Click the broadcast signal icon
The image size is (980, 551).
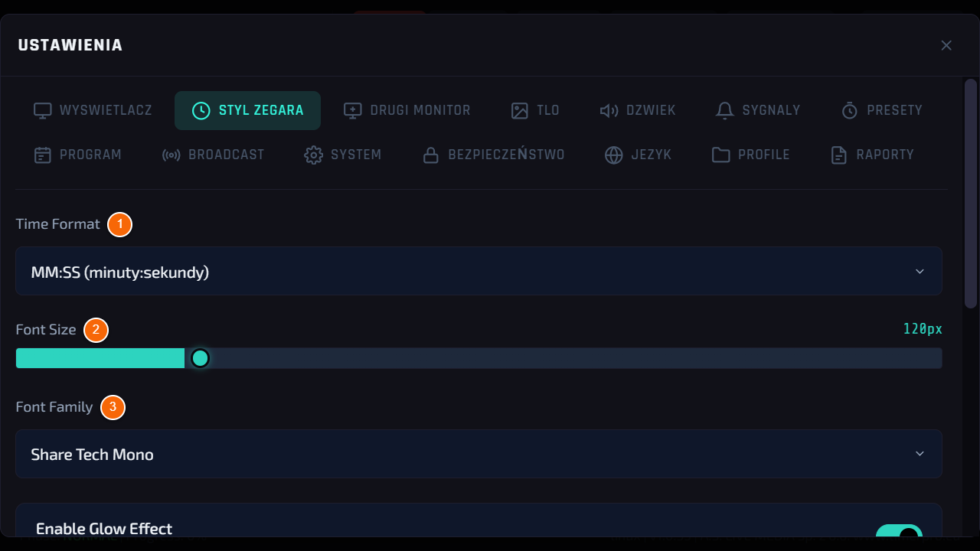pos(171,155)
